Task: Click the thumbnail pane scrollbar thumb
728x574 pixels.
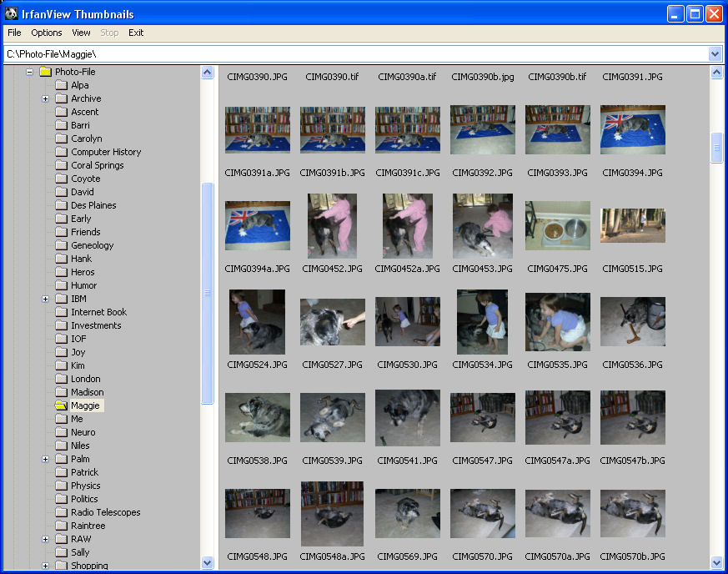Action: click(x=717, y=148)
